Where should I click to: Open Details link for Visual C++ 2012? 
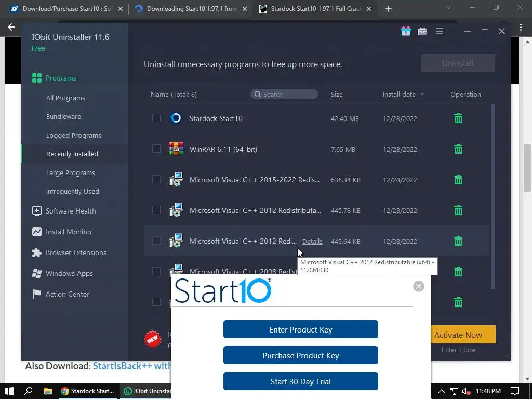click(x=312, y=241)
